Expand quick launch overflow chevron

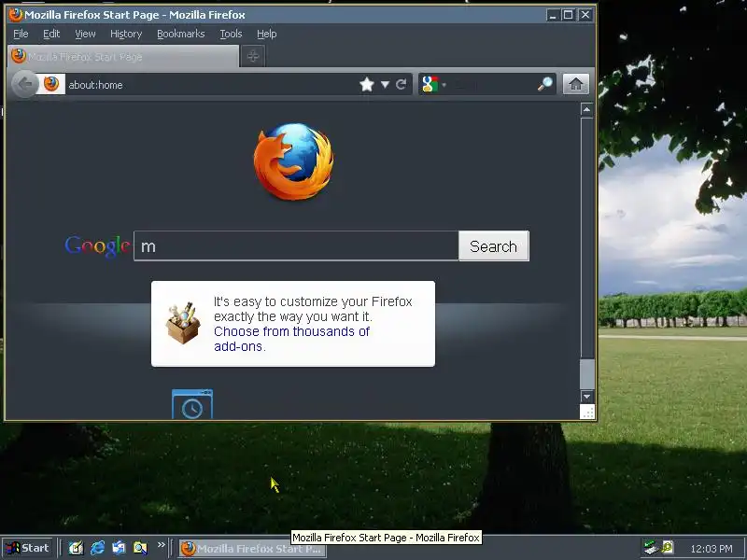pos(161,545)
